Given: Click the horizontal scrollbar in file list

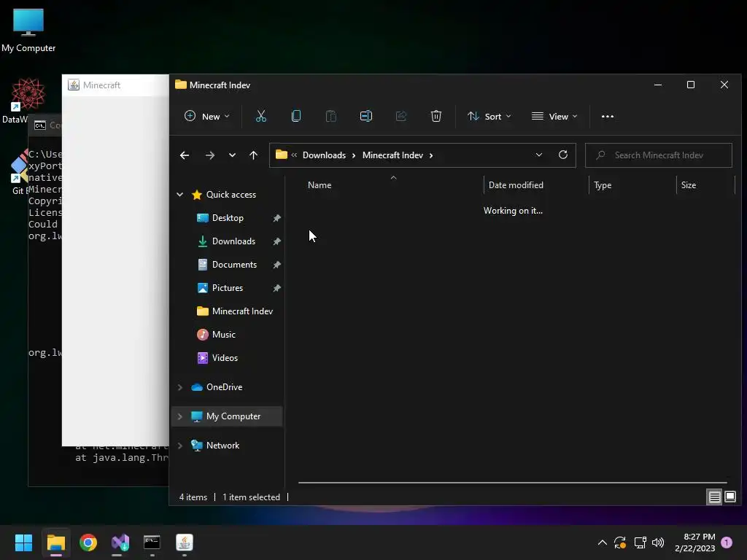Looking at the screenshot, I should (x=513, y=483).
